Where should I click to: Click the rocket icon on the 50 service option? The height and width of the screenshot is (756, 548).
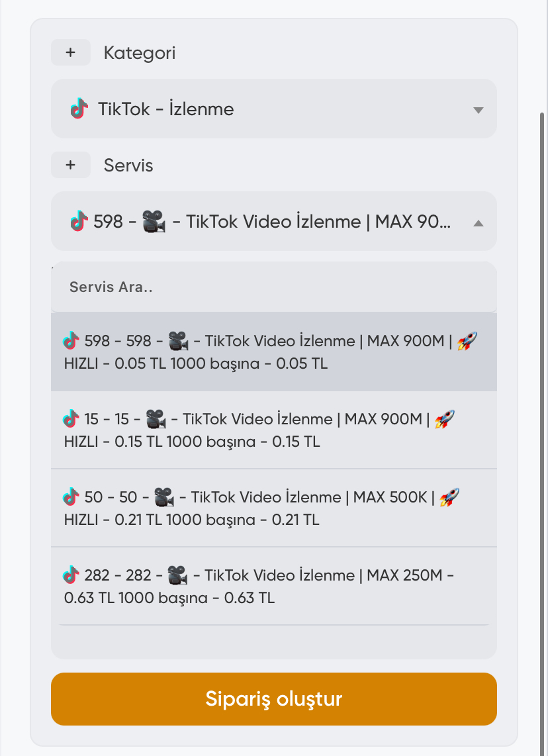click(449, 497)
